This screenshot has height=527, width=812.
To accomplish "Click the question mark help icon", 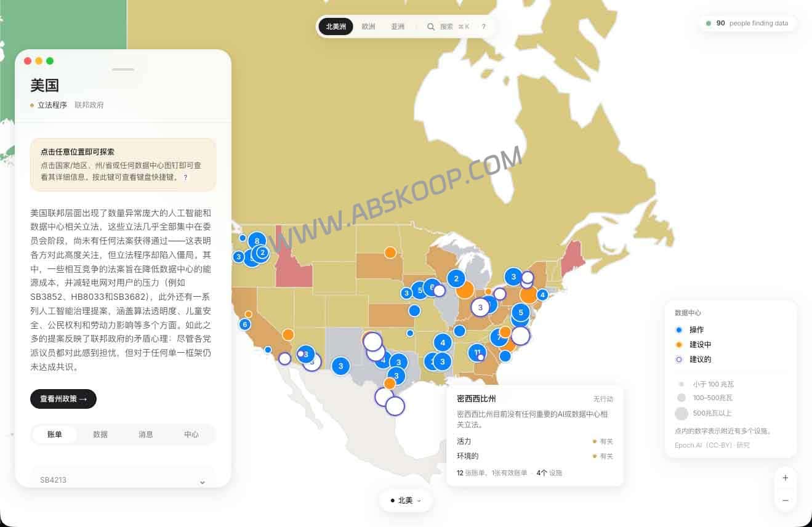I will click(484, 26).
